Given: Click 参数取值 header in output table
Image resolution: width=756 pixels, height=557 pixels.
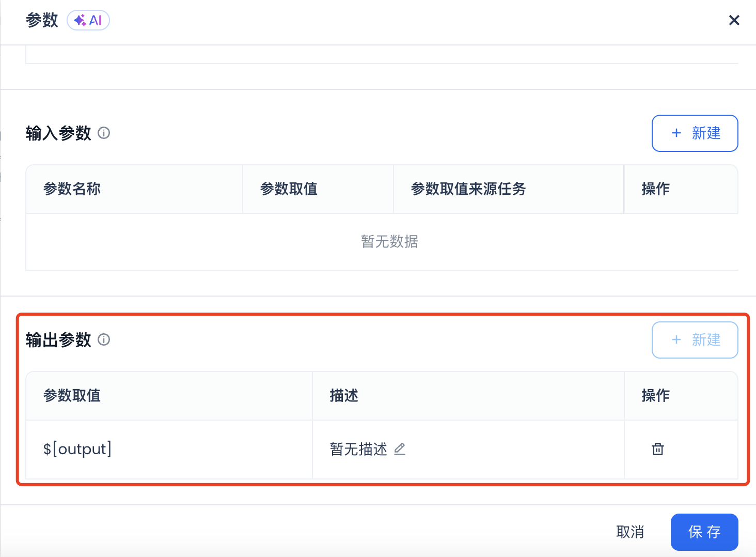Looking at the screenshot, I should click(72, 396).
